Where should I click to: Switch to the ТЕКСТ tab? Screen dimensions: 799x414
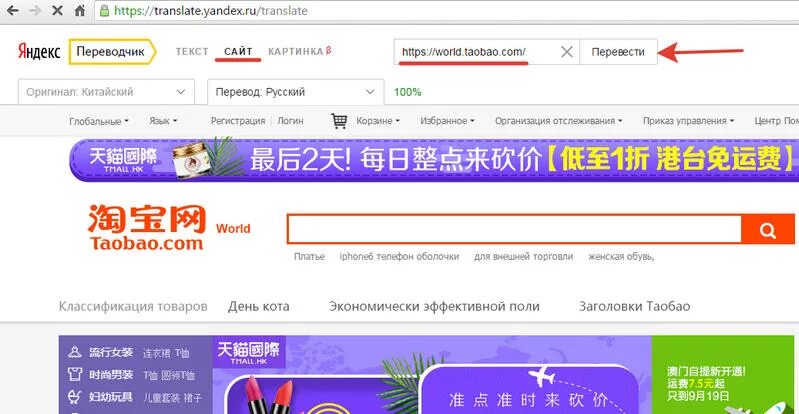192,51
